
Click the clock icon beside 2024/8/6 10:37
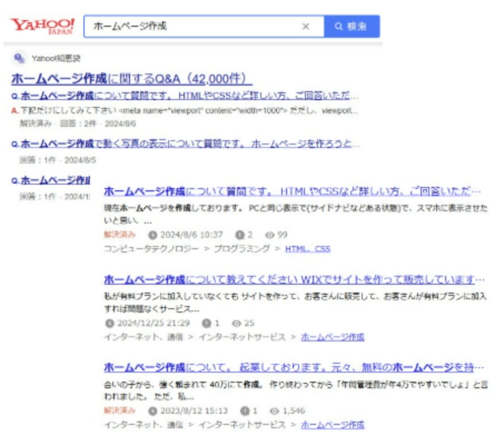point(152,235)
